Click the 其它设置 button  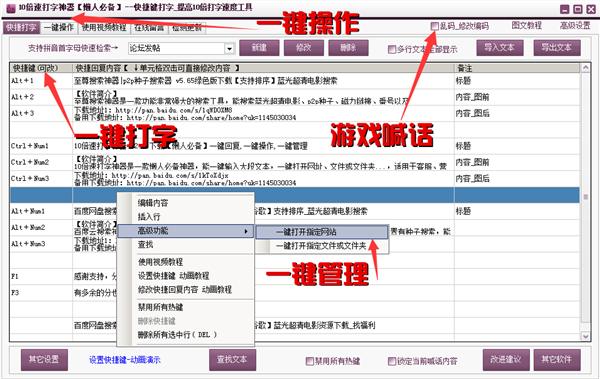[44, 359]
